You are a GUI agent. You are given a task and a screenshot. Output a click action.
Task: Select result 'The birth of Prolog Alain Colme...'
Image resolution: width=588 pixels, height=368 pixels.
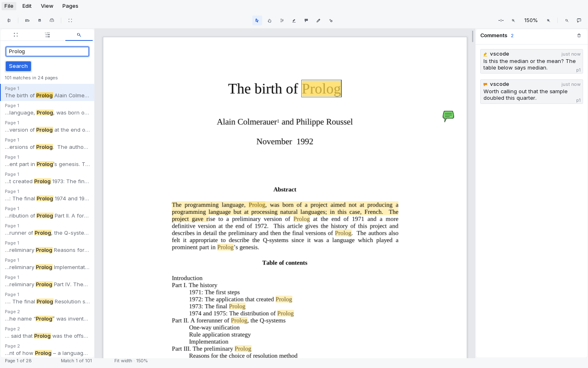click(x=47, y=92)
